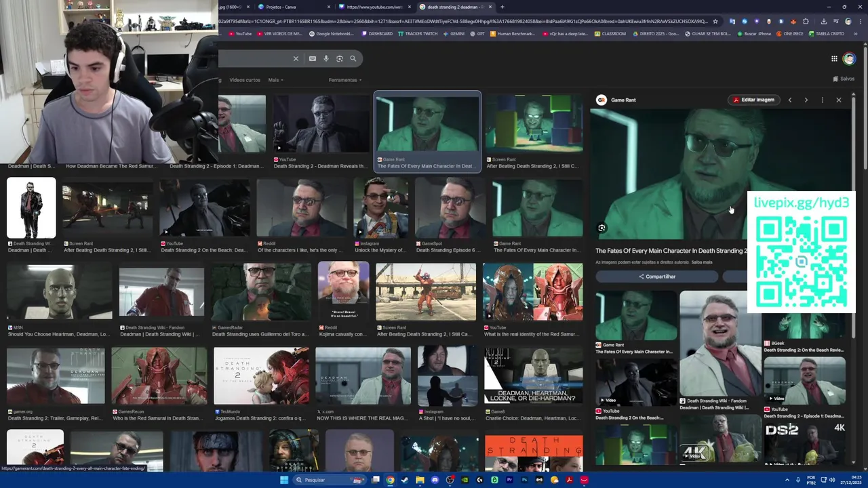
Task: Go to next image in preview panel
Action: pyautogui.click(x=806, y=100)
